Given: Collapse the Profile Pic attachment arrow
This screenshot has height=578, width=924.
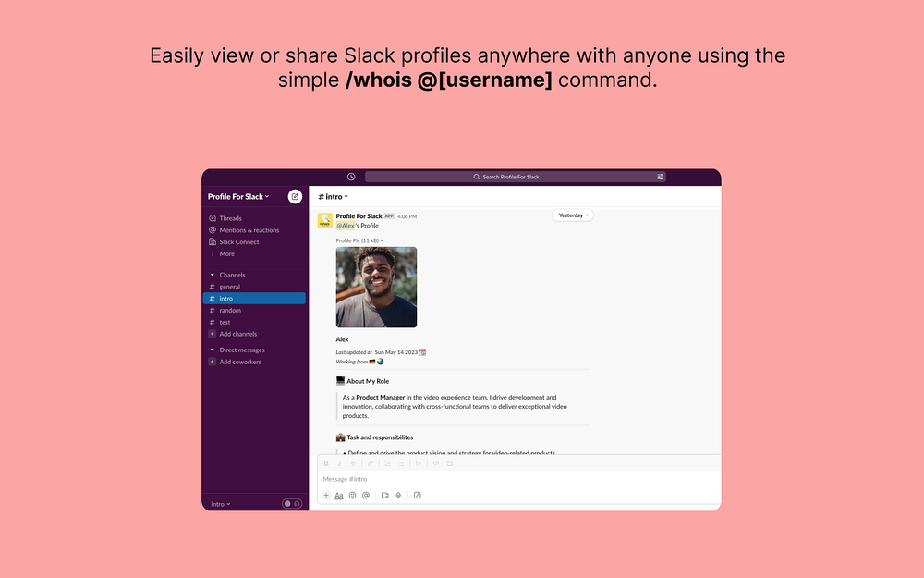Looking at the screenshot, I should click(382, 240).
